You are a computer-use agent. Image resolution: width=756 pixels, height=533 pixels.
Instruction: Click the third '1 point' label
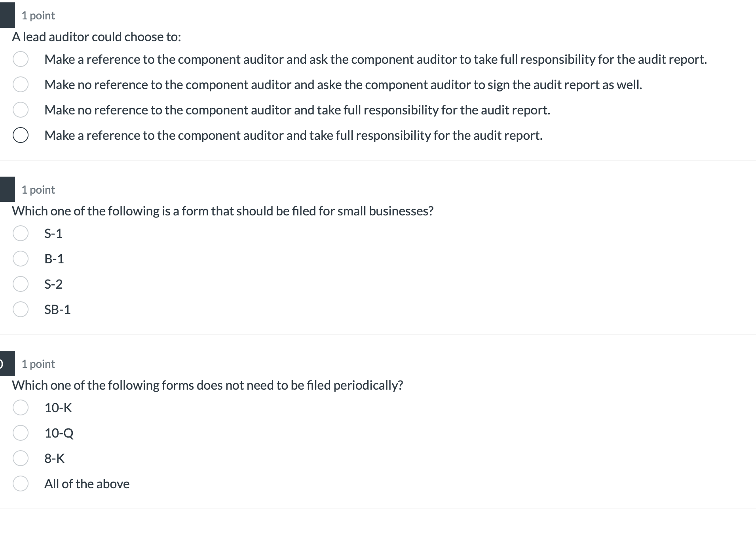(x=38, y=363)
